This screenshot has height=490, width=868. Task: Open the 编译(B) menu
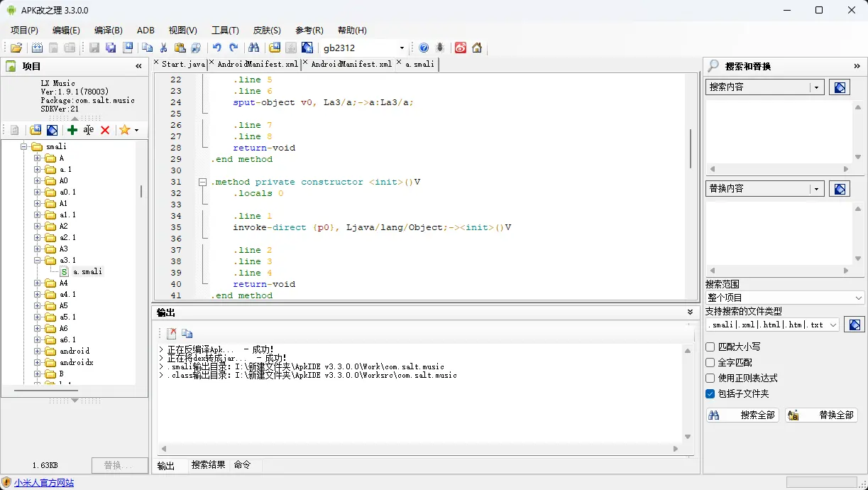[108, 31]
